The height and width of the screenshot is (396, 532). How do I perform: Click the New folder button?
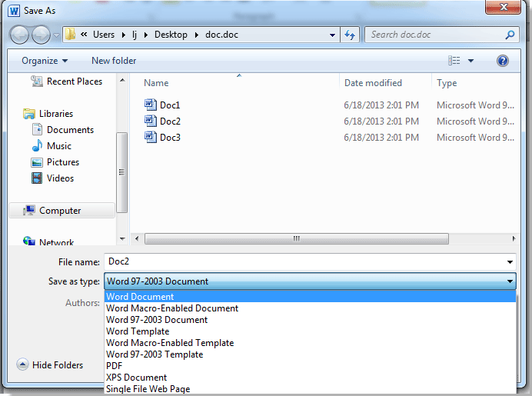tap(114, 61)
